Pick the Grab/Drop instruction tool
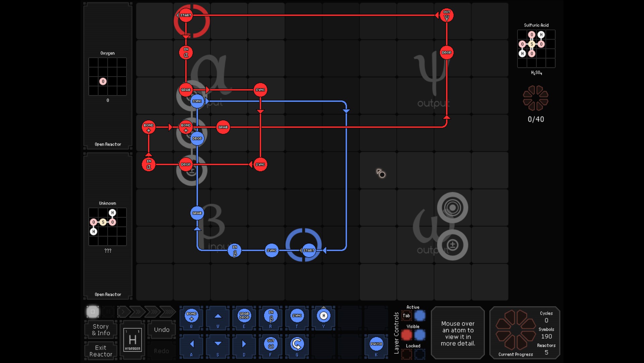This screenshot has width=644, height=363. (244, 316)
